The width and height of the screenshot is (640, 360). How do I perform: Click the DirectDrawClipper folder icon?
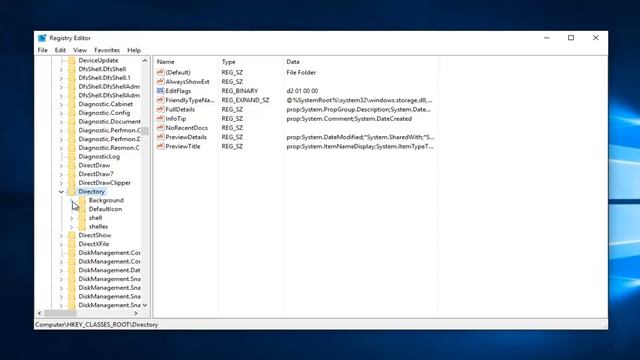72,183
